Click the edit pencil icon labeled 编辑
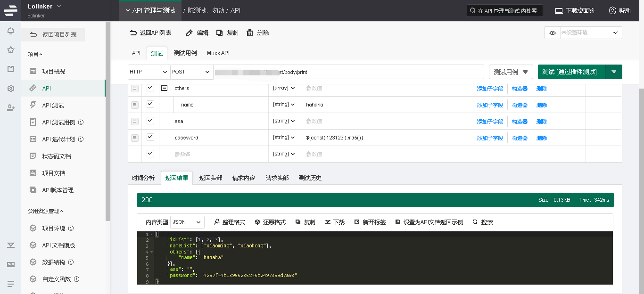This screenshot has width=644, height=294. 190,33
